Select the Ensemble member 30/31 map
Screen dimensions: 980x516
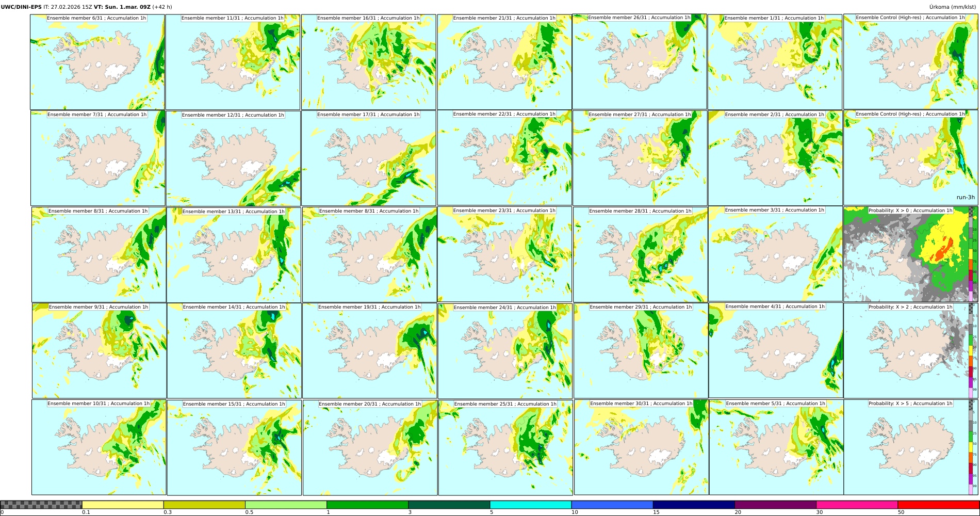click(641, 447)
